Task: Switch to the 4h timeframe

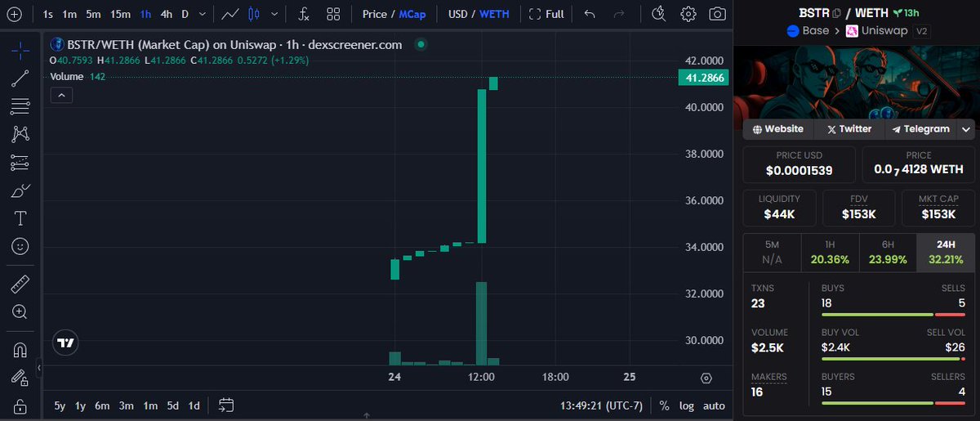Action: coord(167,14)
